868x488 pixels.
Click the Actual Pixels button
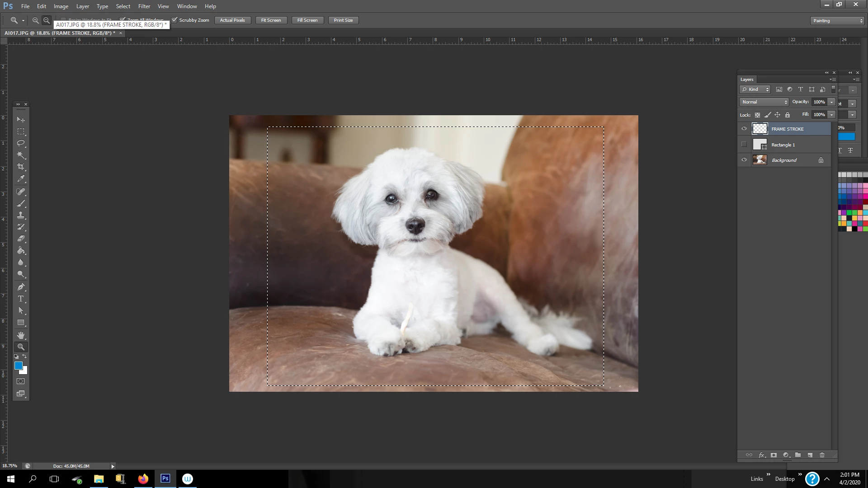[x=232, y=20]
